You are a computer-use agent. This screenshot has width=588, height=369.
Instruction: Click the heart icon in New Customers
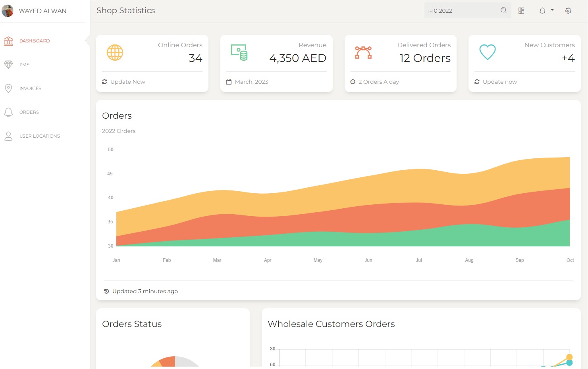[x=487, y=52]
